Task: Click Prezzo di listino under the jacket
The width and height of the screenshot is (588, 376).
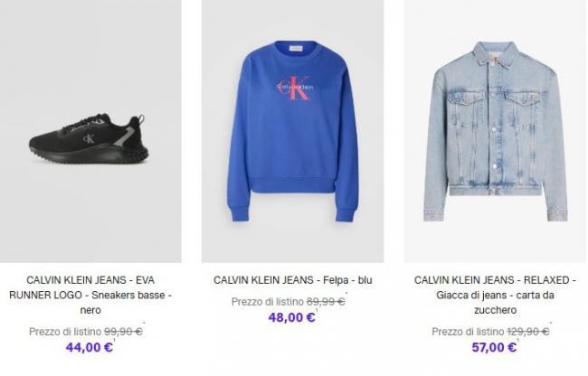Action: click(468, 332)
